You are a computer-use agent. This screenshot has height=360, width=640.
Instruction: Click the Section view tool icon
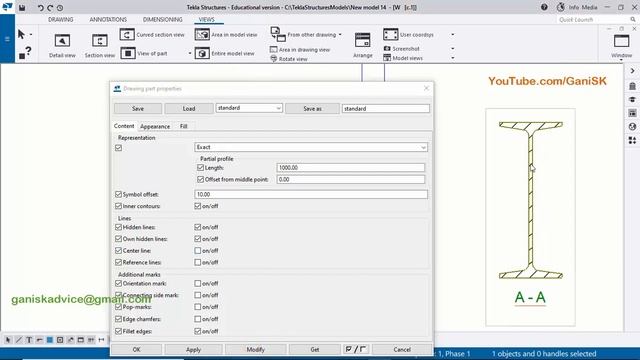(x=100, y=41)
